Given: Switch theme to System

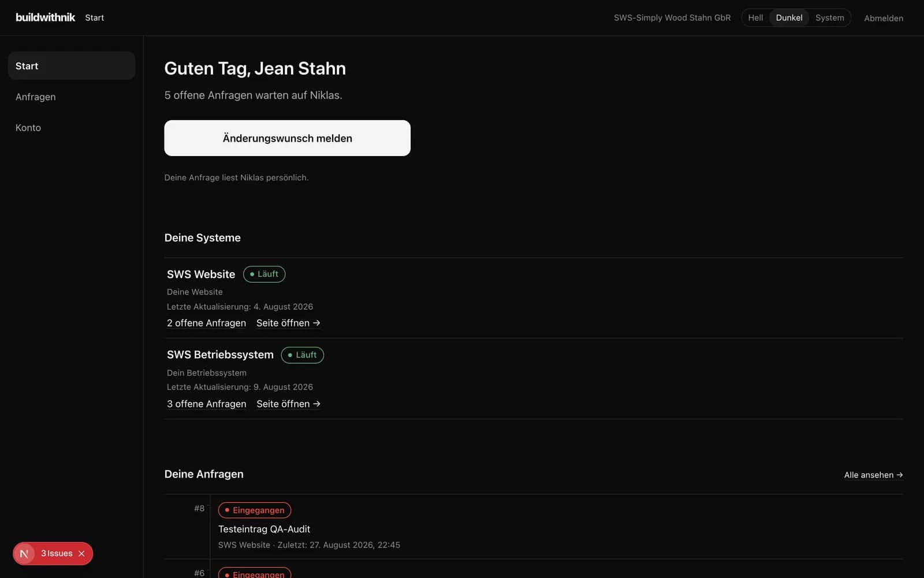Looking at the screenshot, I should (829, 18).
